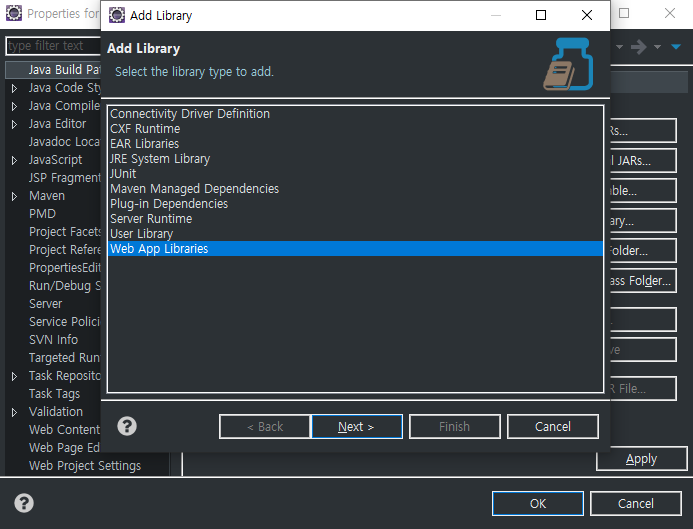The height and width of the screenshot is (529, 693).
Task: Select PMD in properties tree
Action: click(x=42, y=214)
